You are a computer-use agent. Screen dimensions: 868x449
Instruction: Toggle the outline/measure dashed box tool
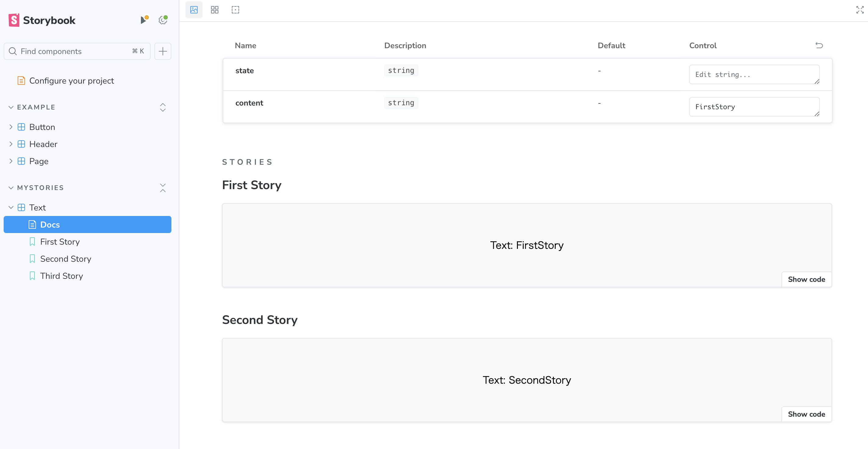(x=235, y=10)
